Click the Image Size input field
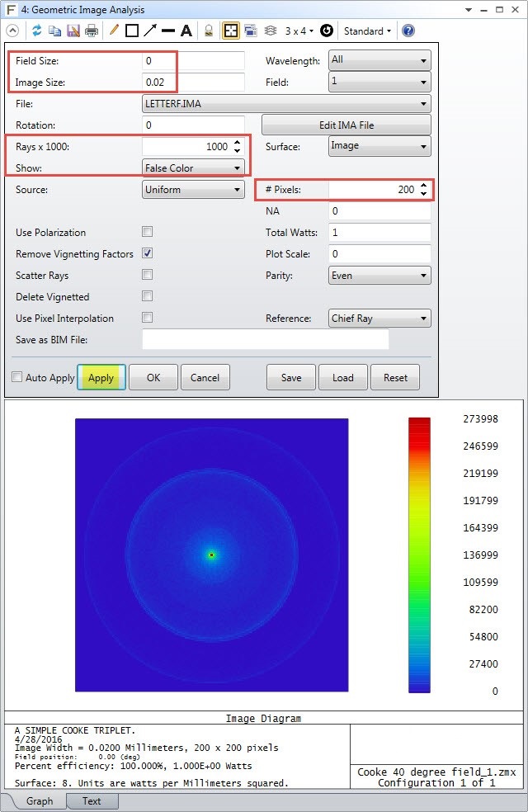 193,82
